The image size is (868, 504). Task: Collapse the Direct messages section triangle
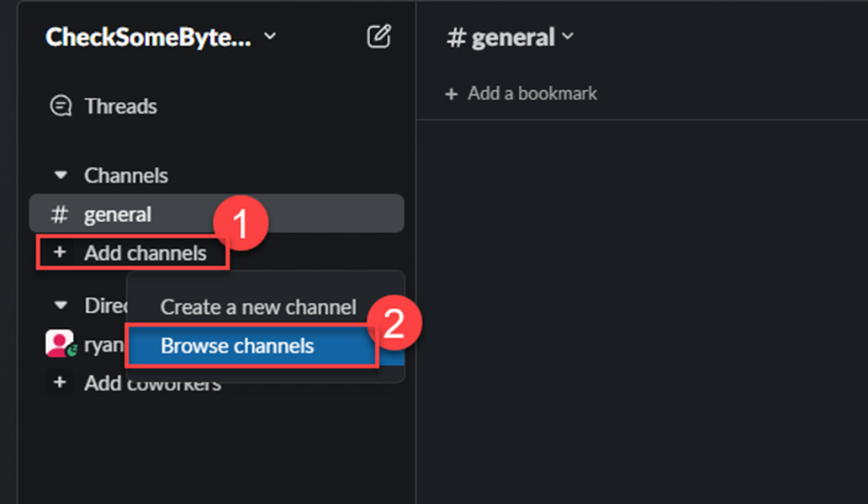click(x=61, y=305)
